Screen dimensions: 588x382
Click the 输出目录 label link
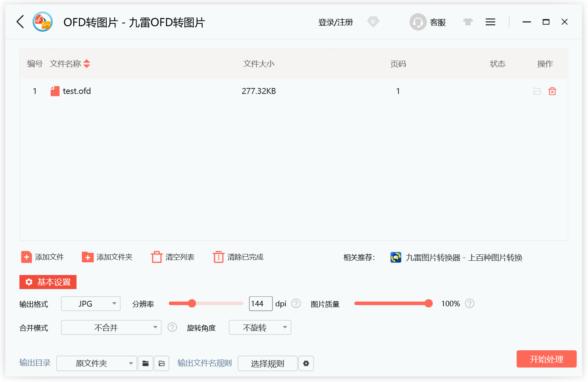point(35,363)
